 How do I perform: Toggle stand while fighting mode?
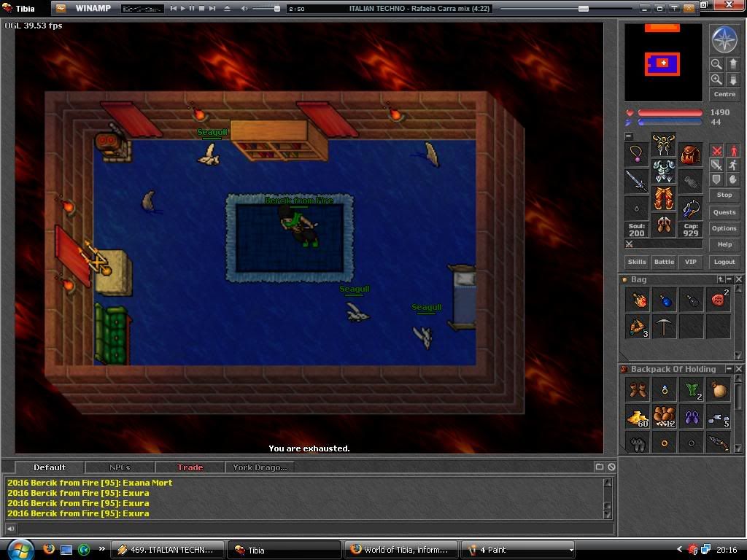[732, 151]
